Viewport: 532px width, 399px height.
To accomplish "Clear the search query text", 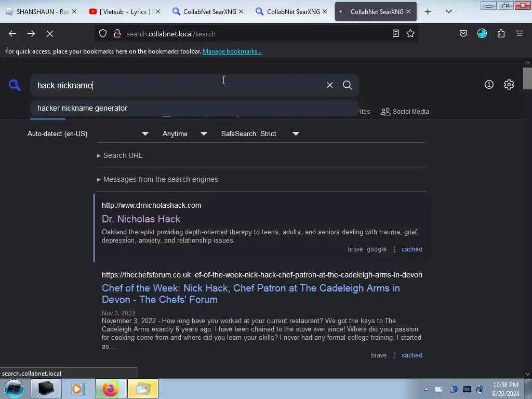I will tap(329, 85).
